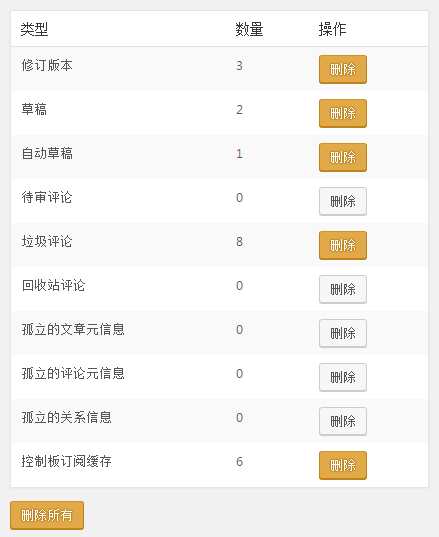Select the 垃圾评论 row label

tap(47, 241)
